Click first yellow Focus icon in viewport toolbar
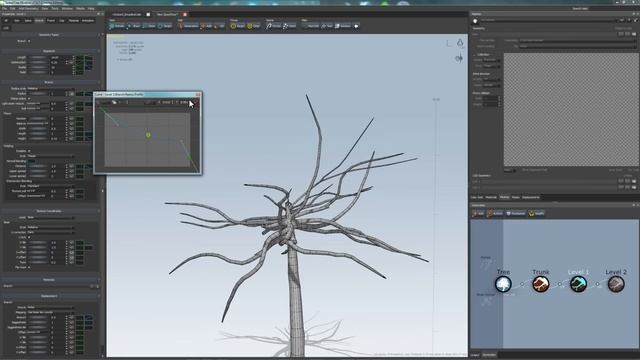 [x=233, y=26]
